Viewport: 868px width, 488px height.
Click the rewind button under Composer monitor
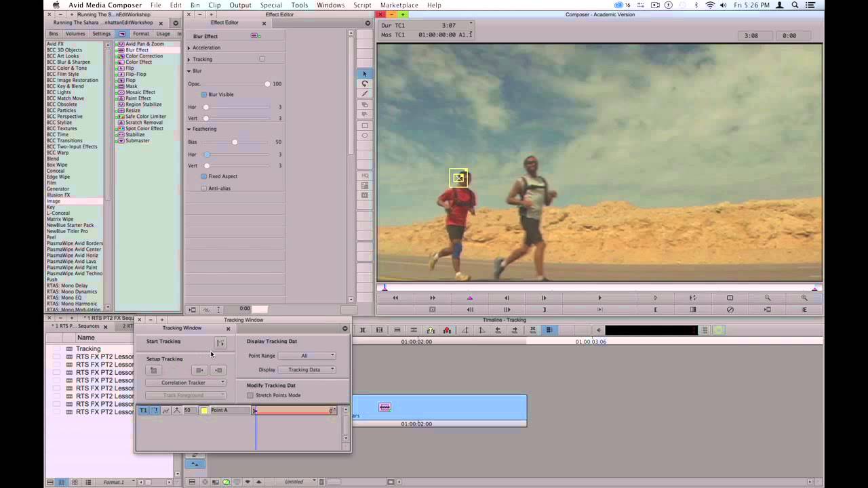click(x=395, y=298)
